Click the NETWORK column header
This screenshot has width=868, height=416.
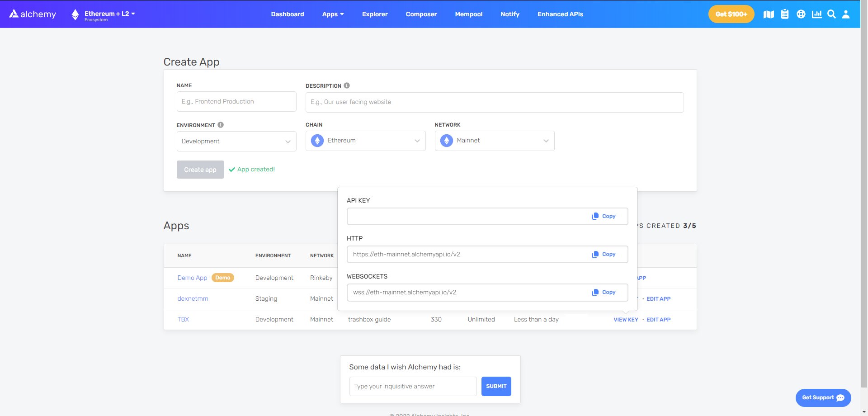(x=322, y=255)
